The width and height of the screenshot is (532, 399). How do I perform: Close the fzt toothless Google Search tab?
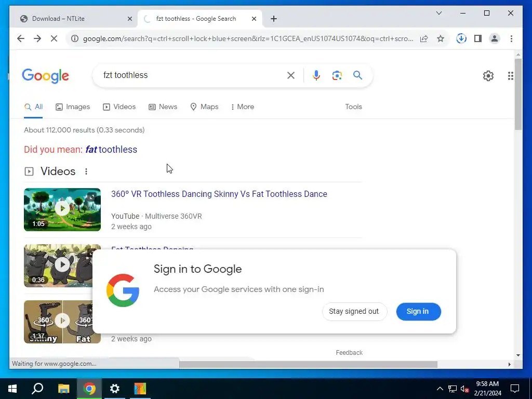pos(254,19)
